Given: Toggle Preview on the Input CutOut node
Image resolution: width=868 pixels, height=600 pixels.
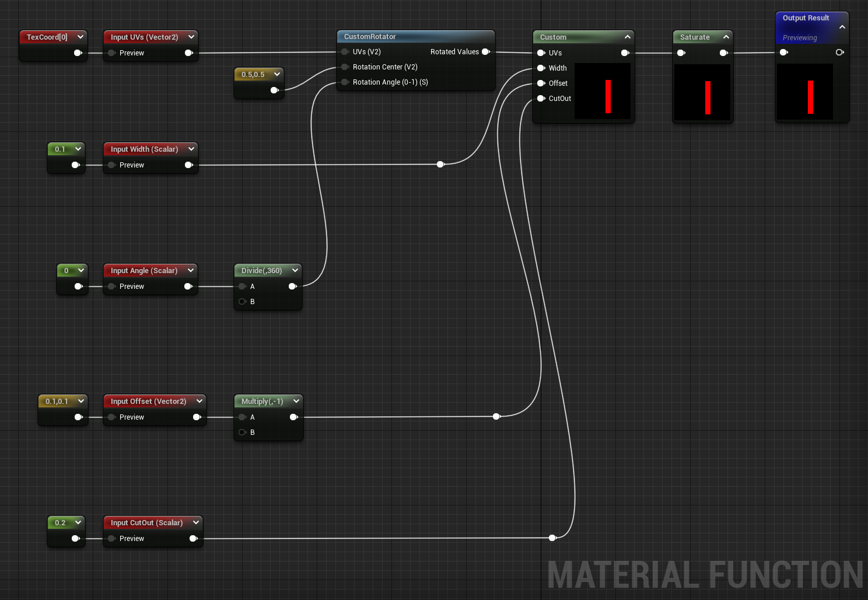Looking at the screenshot, I should coord(111,538).
